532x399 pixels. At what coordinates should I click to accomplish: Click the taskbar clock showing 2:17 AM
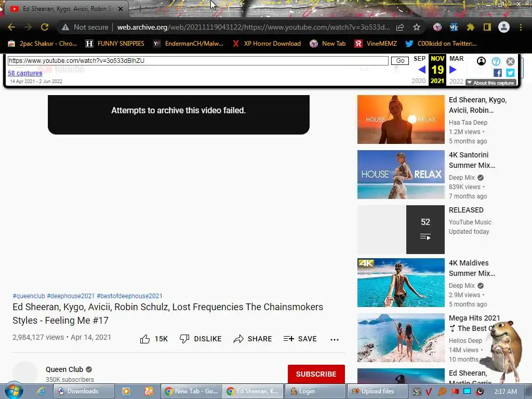pos(506,392)
